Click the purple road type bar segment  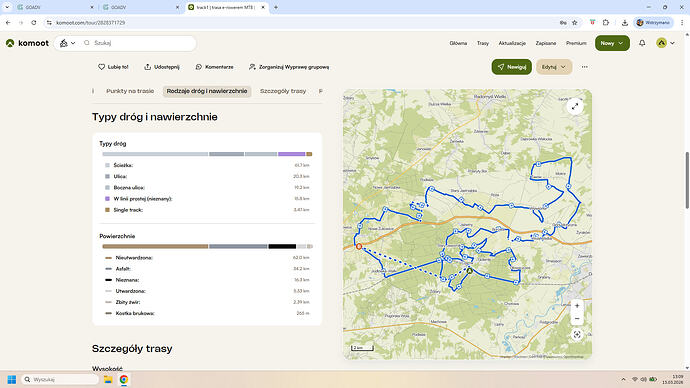(291, 154)
